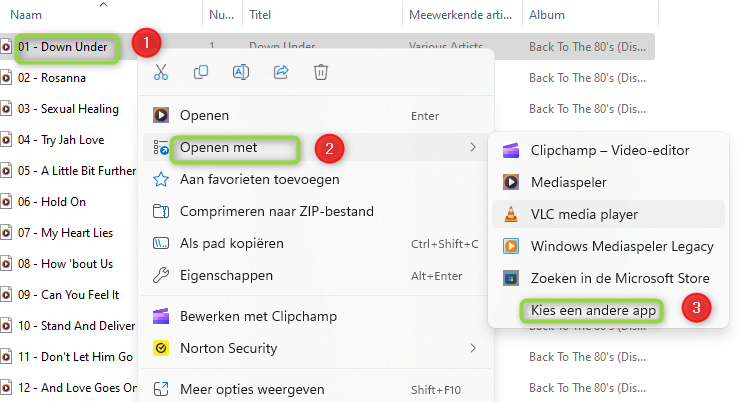Click the Openen met icon
This screenshot has height=402, width=748.
pyautogui.click(x=161, y=148)
